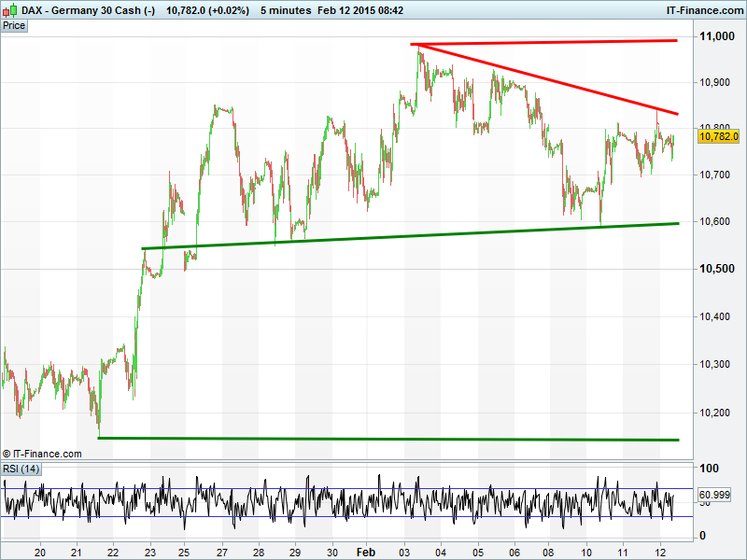
Task: Click the 10 date marker on the time axis
Action: 586,552
